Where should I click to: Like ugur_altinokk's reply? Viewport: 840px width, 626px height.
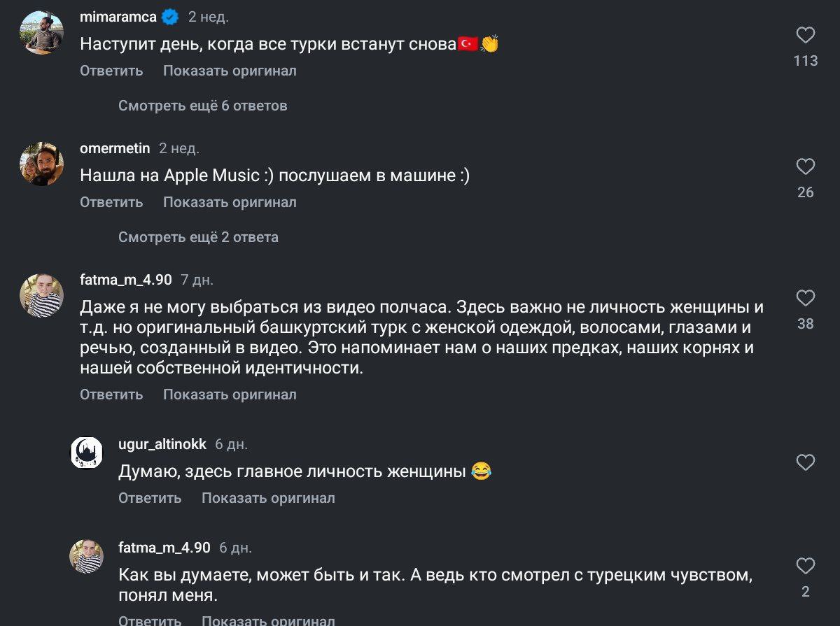806,462
